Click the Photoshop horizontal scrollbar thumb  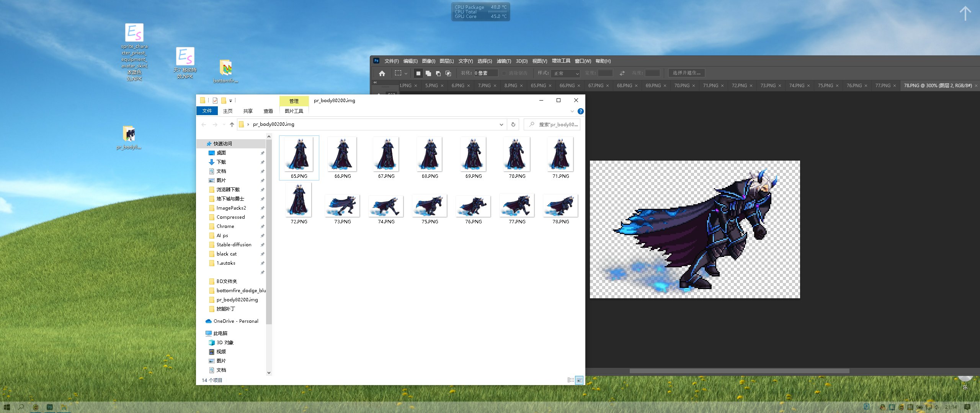[740, 371]
